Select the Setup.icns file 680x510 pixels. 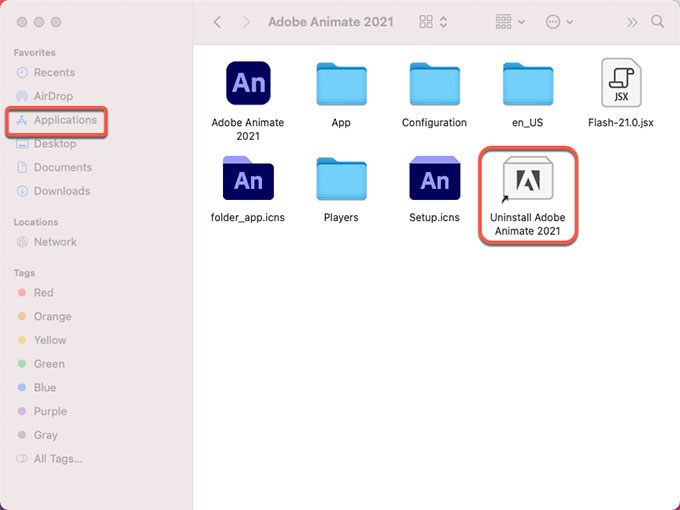coord(435,178)
